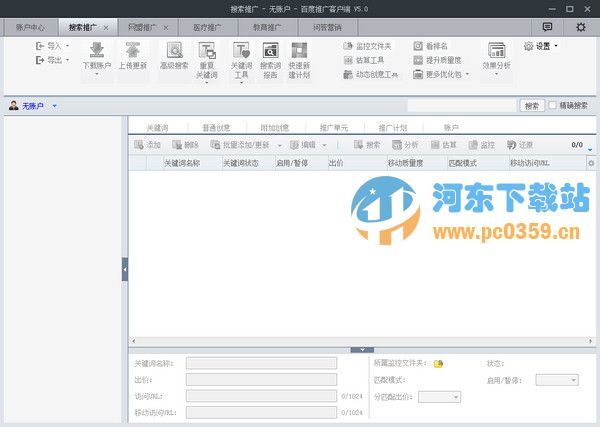
Task: Click the 上传更新 upload icon
Action: (133, 50)
